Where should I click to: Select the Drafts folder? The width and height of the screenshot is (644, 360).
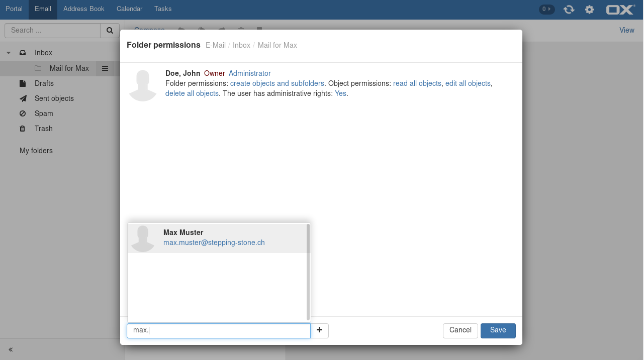click(x=44, y=83)
